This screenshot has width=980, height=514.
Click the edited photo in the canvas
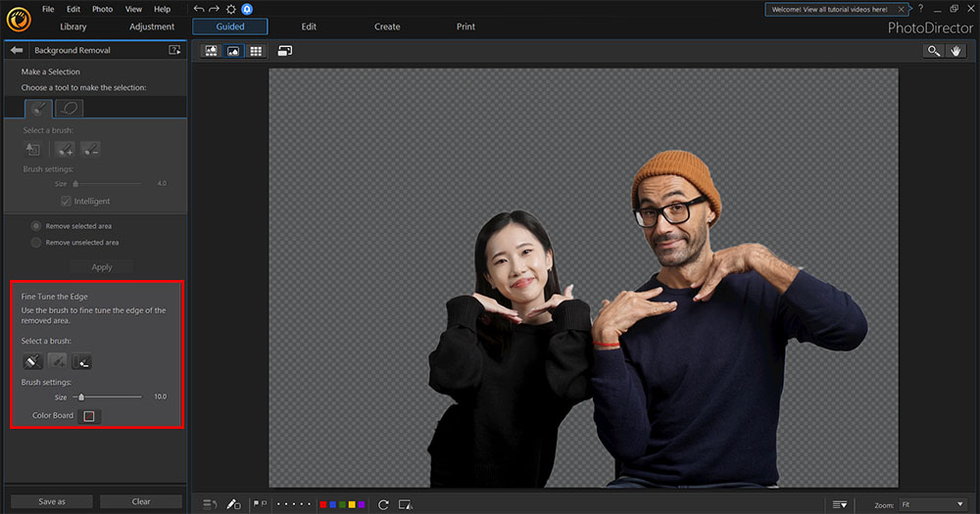pyautogui.click(x=583, y=278)
